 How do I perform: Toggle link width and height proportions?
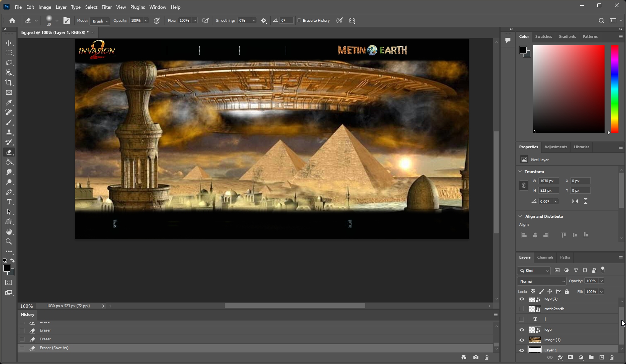[524, 186]
